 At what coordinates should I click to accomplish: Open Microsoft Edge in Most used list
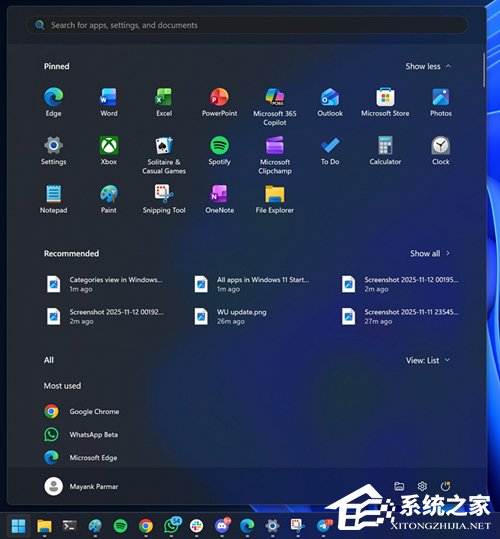80,458
